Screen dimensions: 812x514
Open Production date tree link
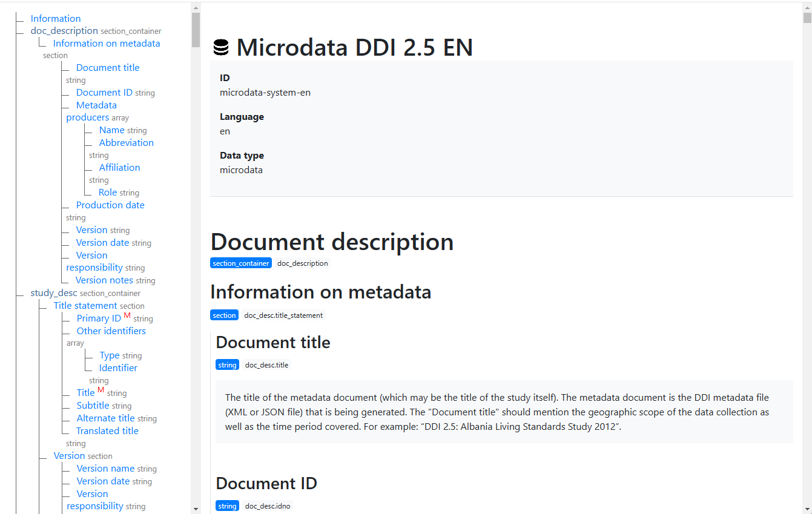click(x=110, y=205)
